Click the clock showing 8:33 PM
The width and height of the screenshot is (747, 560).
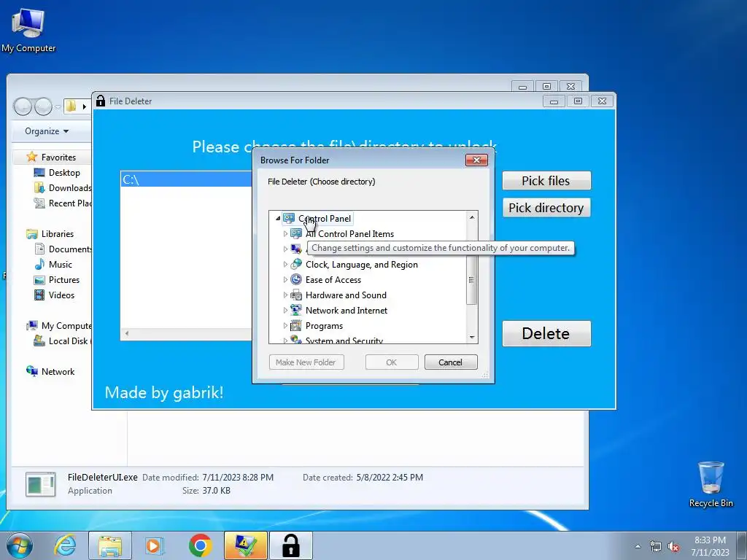[x=710, y=540]
